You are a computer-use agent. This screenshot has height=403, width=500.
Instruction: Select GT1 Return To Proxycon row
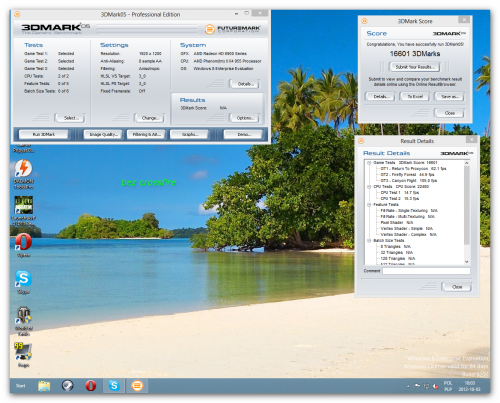tap(413, 169)
